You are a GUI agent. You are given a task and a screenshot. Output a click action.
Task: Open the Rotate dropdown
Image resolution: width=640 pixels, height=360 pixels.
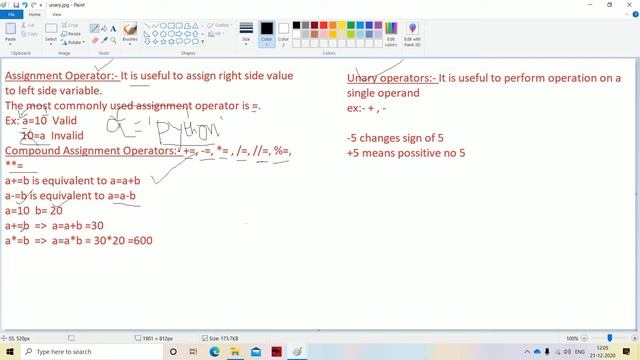(73, 42)
